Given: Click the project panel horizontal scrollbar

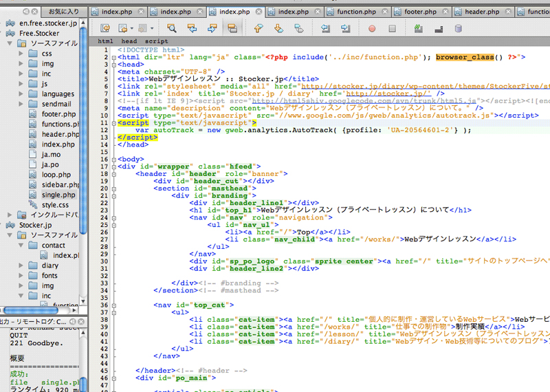Looking at the screenshot, I should point(31,310).
